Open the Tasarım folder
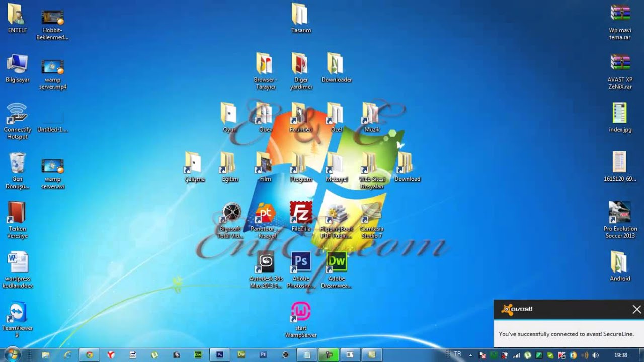This screenshot has width=644, height=362. tap(301, 19)
